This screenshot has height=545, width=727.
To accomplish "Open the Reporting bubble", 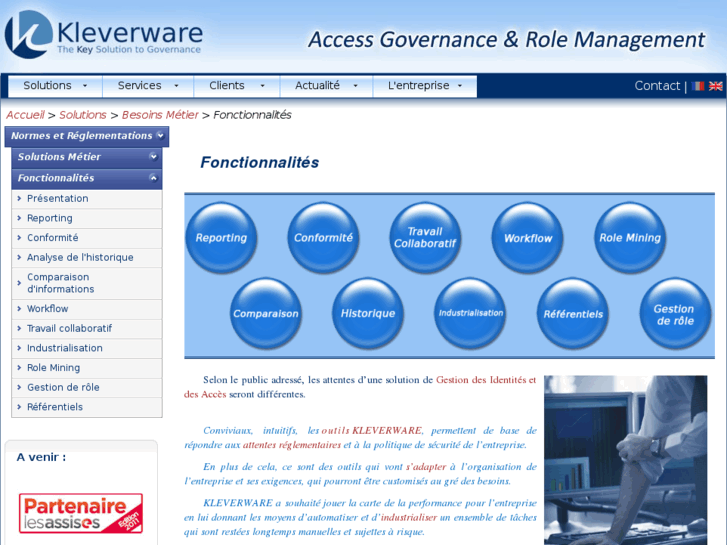I will pyautogui.click(x=221, y=237).
